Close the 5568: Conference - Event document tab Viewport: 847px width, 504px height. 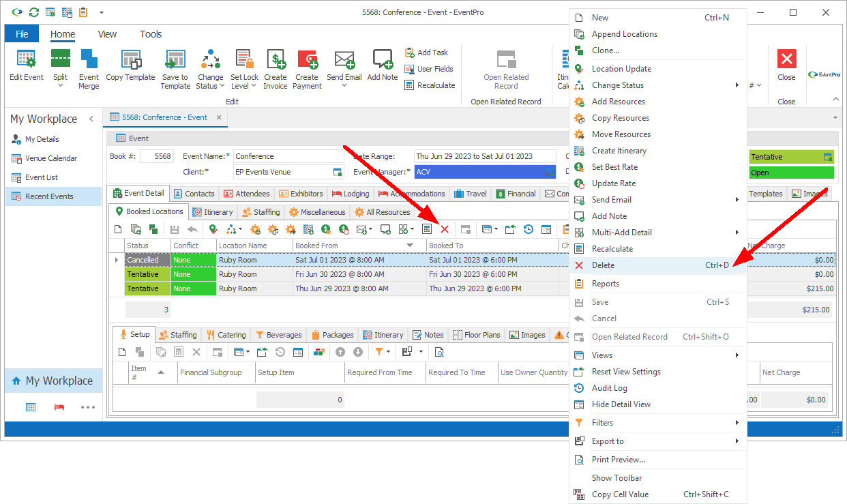click(x=219, y=117)
